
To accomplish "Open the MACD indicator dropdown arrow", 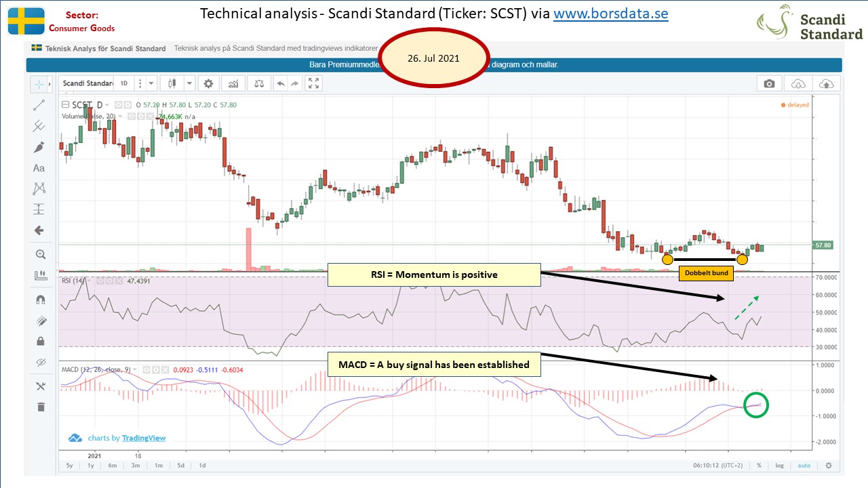I will pos(136,369).
